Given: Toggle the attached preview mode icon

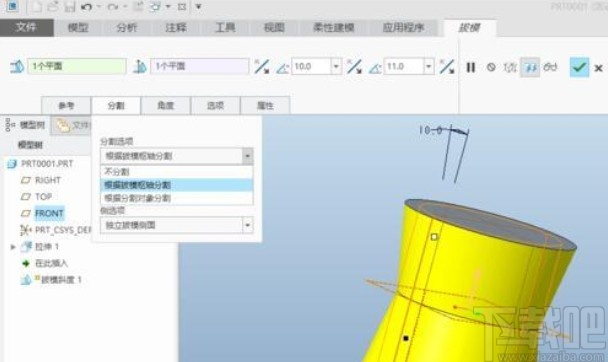Looking at the screenshot, I should (x=530, y=67).
